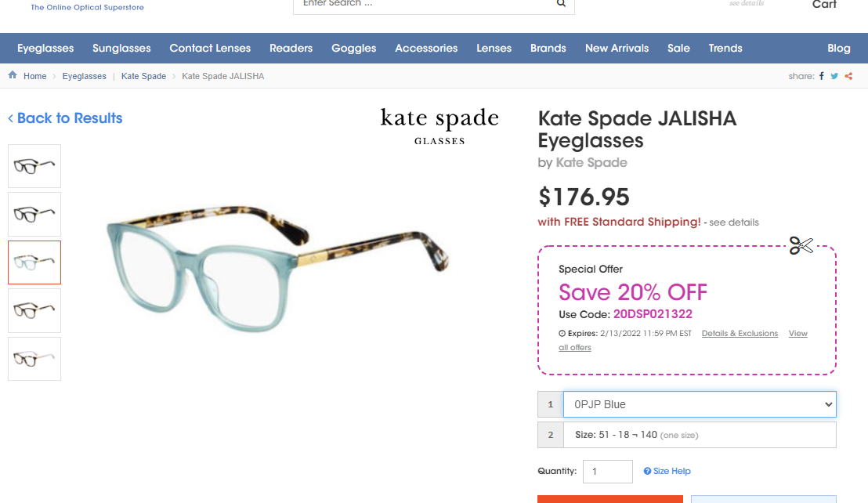The width and height of the screenshot is (868, 503).
Task: Go to Contact Lenses menu
Action: pyautogui.click(x=210, y=48)
